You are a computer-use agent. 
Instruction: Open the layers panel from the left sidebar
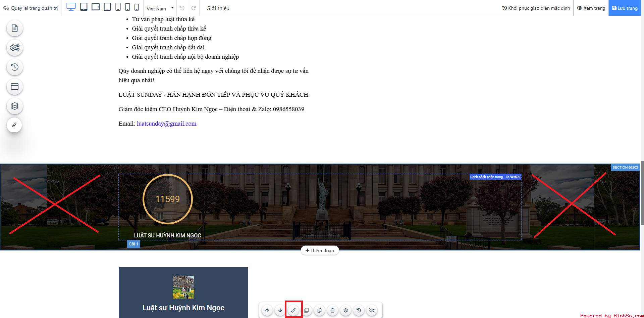[14, 106]
